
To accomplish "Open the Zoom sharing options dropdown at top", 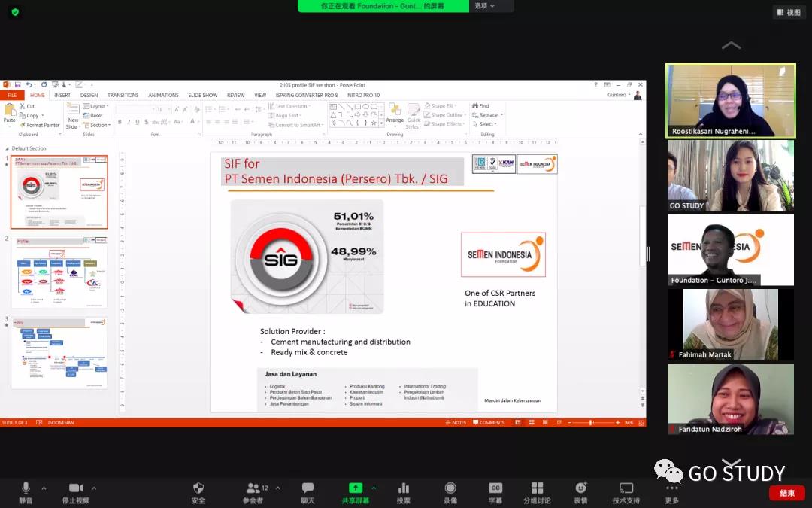I will tap(485, 6).
